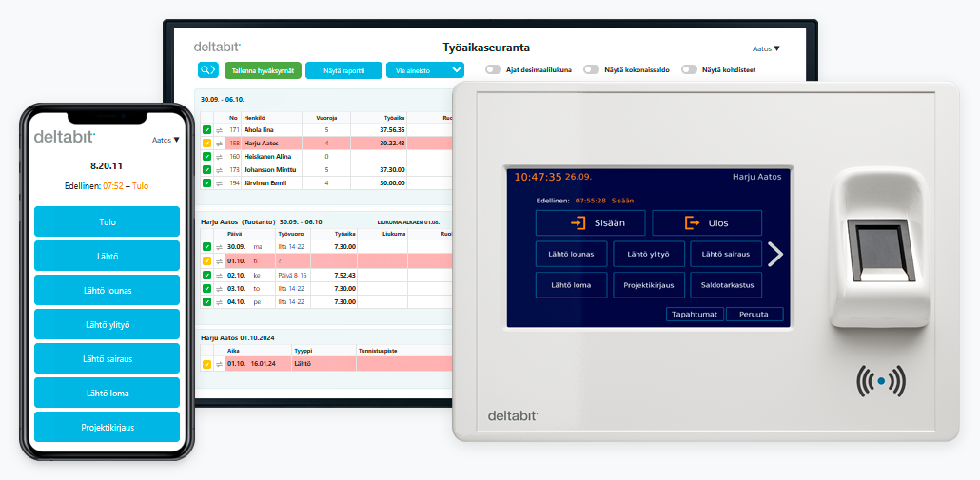Viewport: 980px width, 480px height.
Task: Toggle approval checkbox for Johansson Minttu
Action: click(x=206, y=170)
